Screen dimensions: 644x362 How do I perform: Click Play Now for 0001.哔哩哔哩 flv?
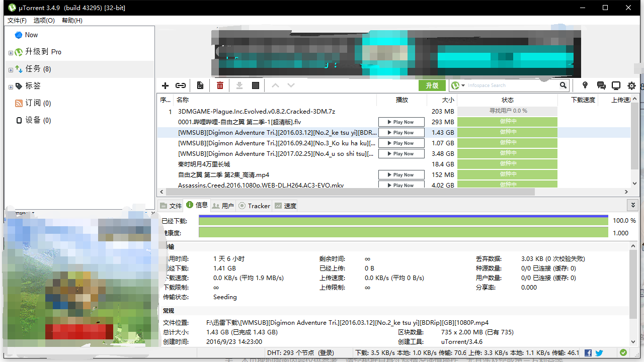(x=401, y=122)
